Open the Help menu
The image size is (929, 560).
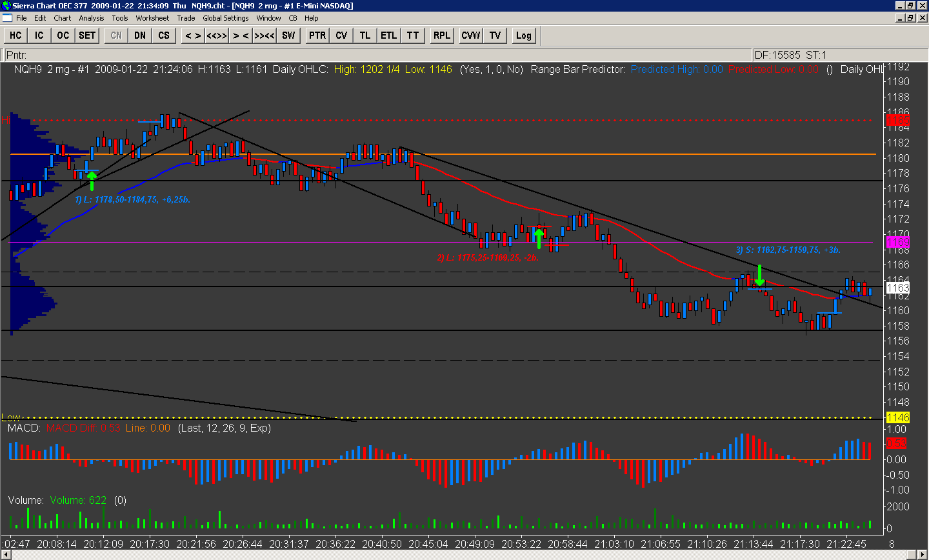[x=312, y=18]
